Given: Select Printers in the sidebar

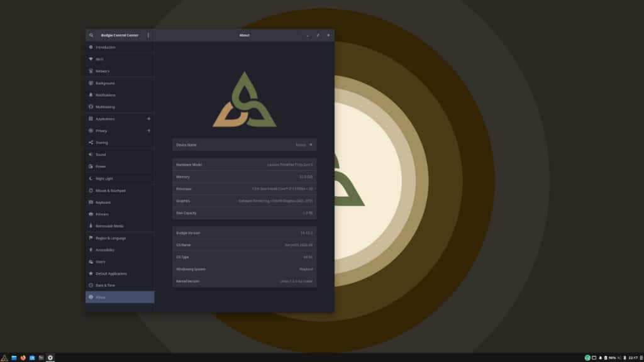Looking at the screenshot, I should pos(120,214).
